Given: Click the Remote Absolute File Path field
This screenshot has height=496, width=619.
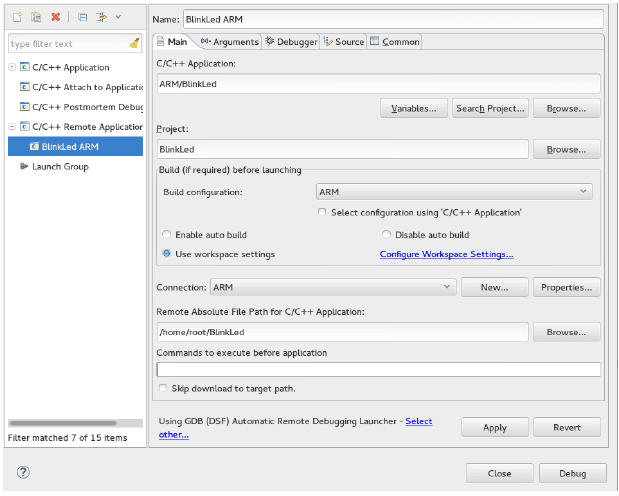Looking at the screenshot, I should 343,332.
